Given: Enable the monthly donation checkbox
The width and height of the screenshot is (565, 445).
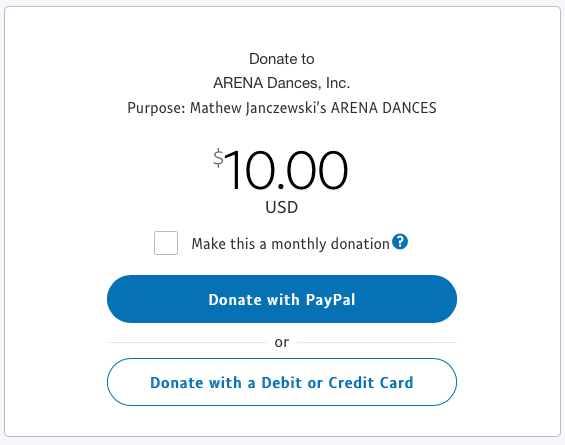Looking at the screenshot, I should pyautogui.click(x=166, y=243).
